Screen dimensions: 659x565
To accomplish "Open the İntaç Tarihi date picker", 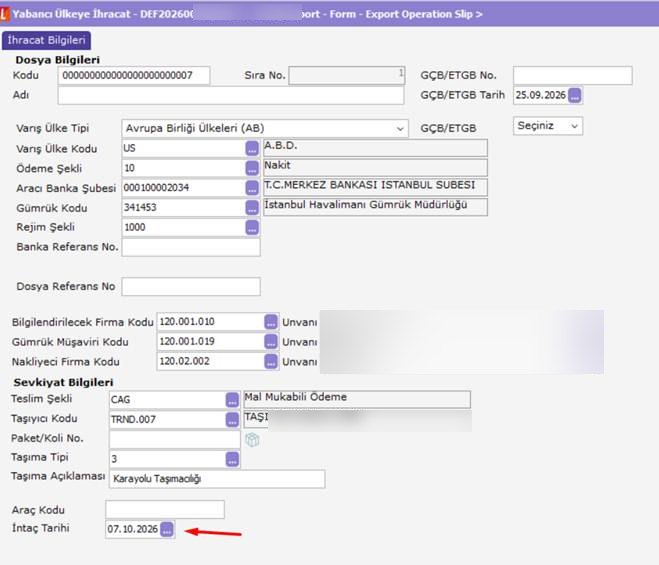I will [167, 529].
